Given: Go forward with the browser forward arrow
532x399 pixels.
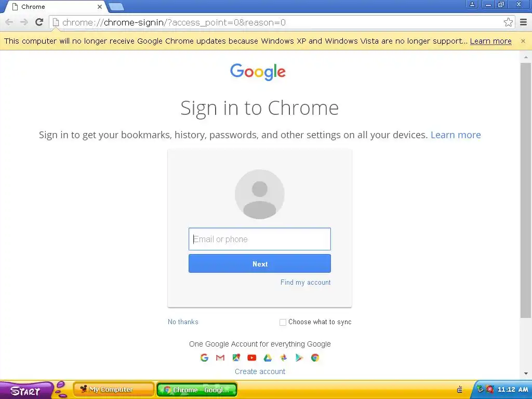Looking at the screenshot, I should coord(24,22).
